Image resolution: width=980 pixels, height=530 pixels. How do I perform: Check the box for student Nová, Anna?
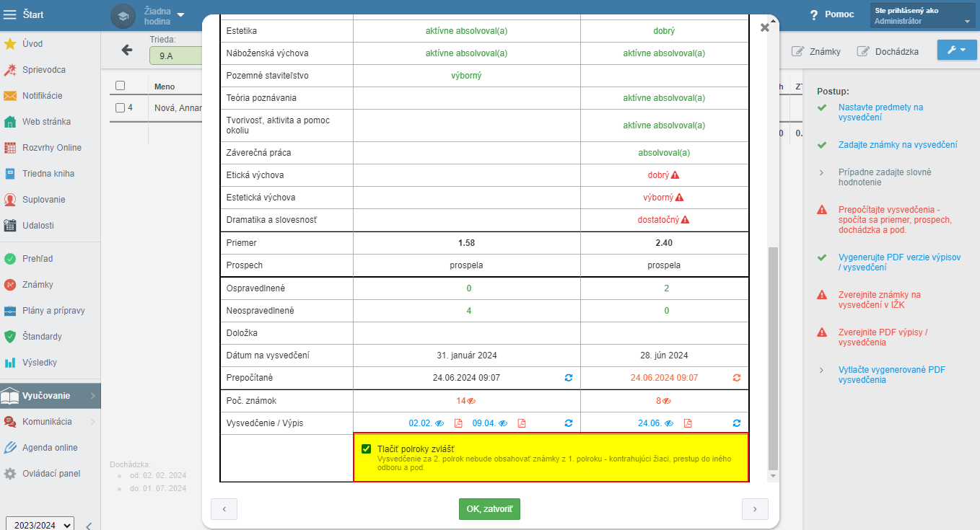pos(121,108)
